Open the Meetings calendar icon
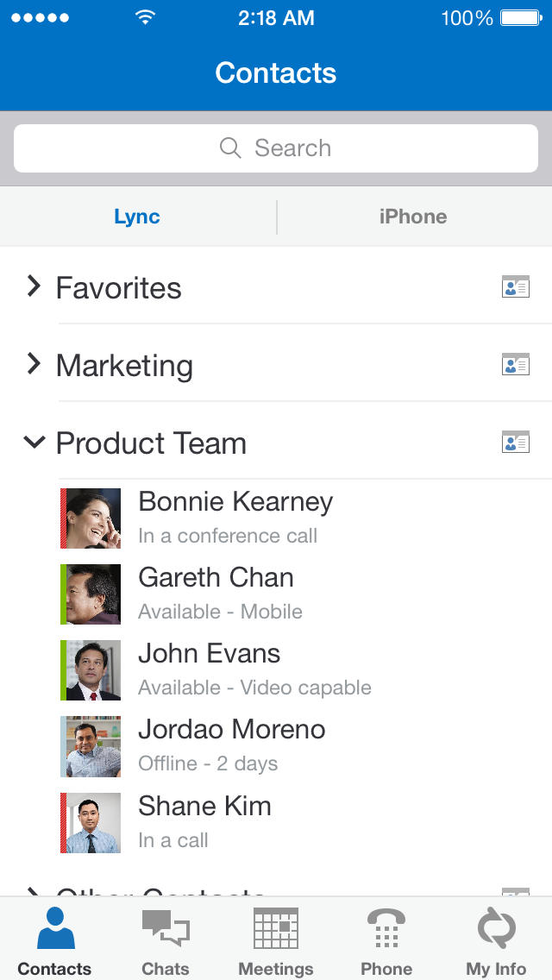 276,930
